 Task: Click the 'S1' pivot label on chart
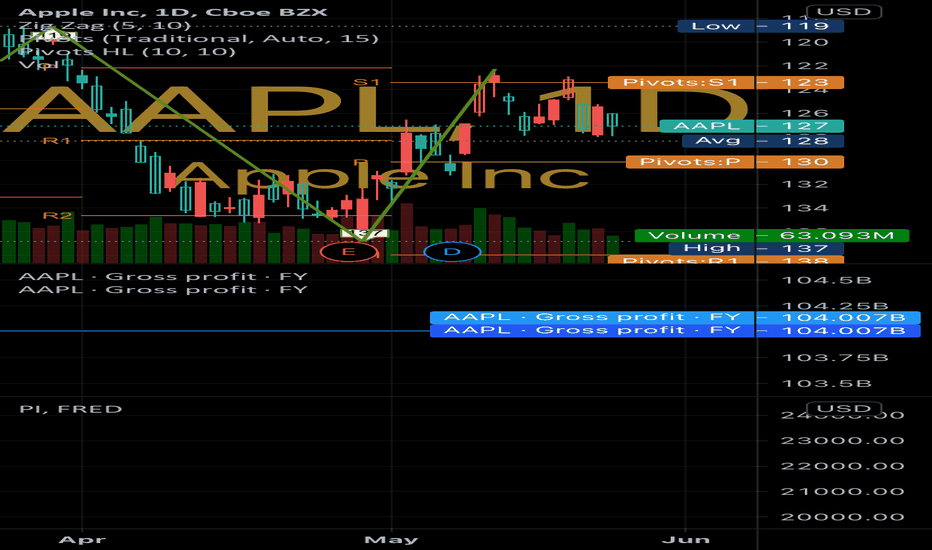click(x=366, y=82)
